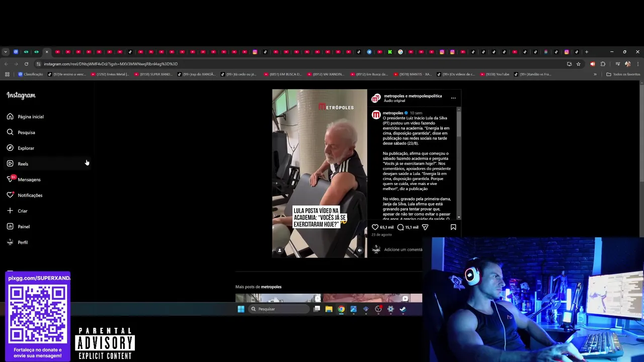Open Classificação bookmark
The image size is (644, 362).
tap(31, 74)
